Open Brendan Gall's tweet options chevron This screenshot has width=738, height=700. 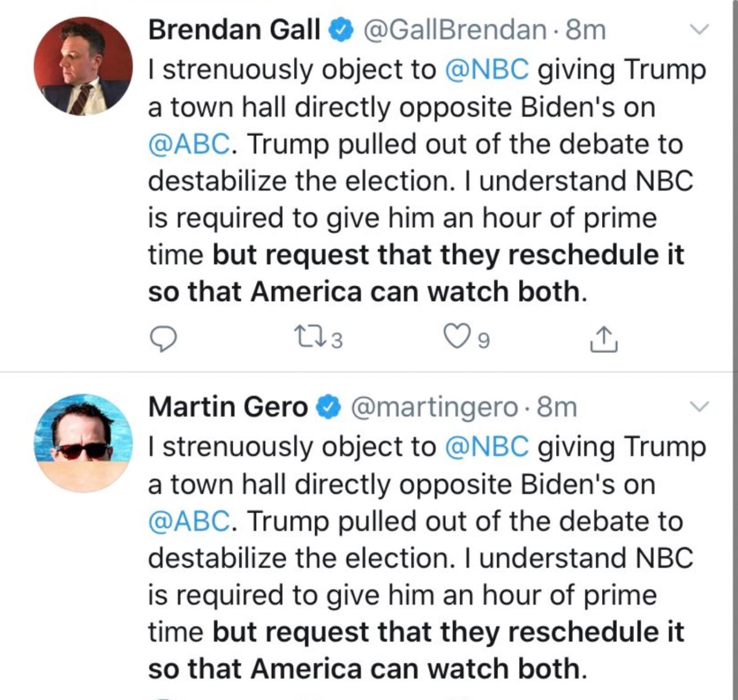(x=700, y=29)
